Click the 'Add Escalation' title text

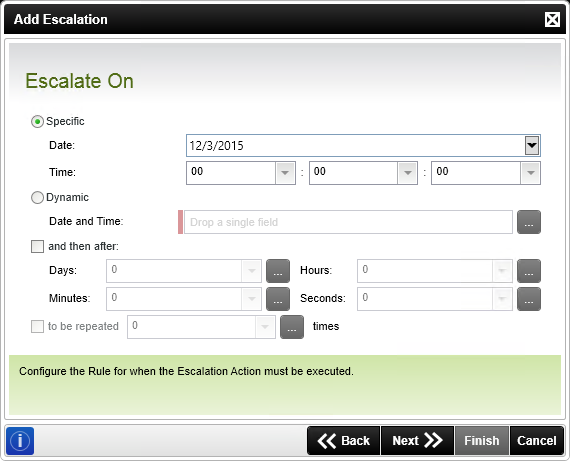[61, 19]
